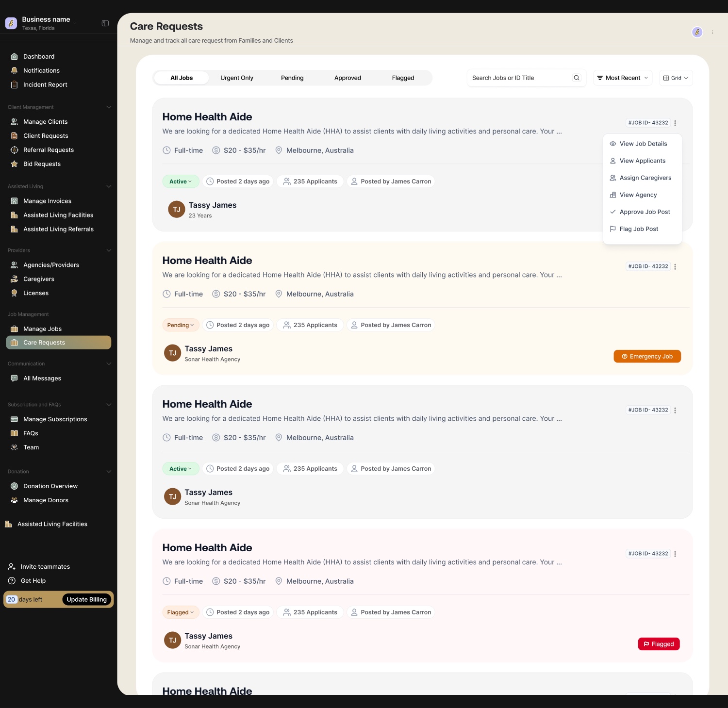Choose Flag Job Post from menu
Screen dimensions: 728x708
point(643,229)
